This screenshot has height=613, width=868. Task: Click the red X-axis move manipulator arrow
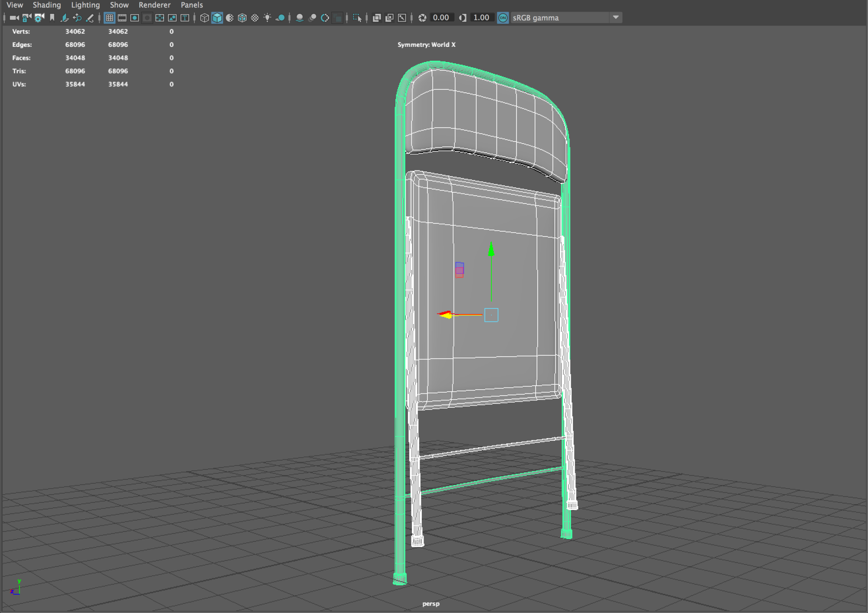445,314
